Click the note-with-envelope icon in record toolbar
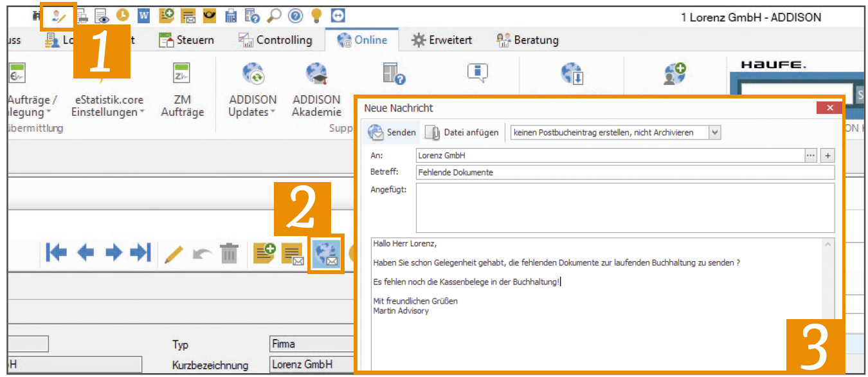 tap(293, 255)
